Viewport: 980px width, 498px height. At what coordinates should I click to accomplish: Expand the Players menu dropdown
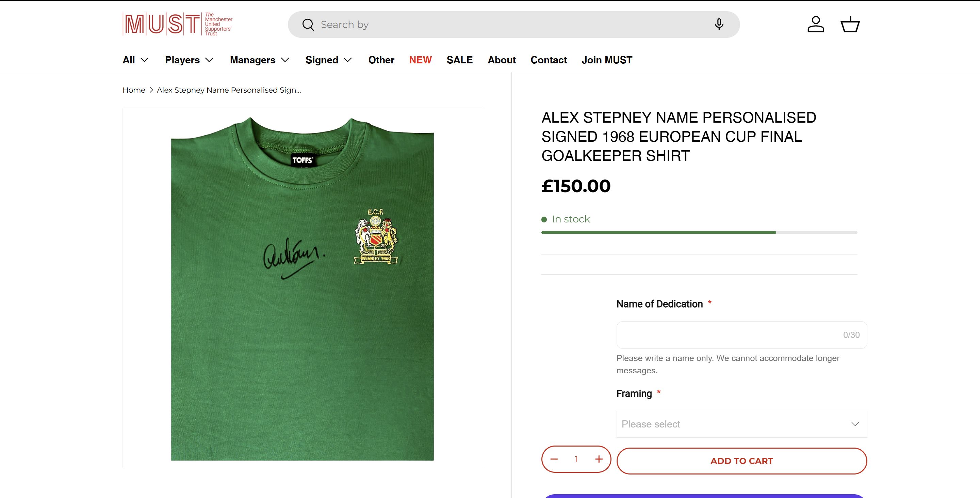[189, 60]
